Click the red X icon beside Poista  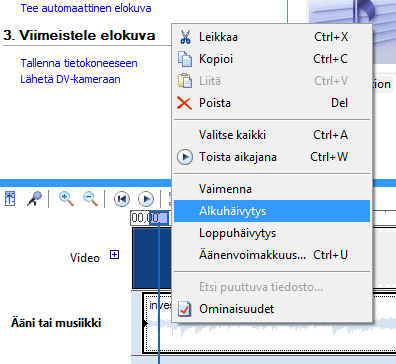(x=184, y=103)
